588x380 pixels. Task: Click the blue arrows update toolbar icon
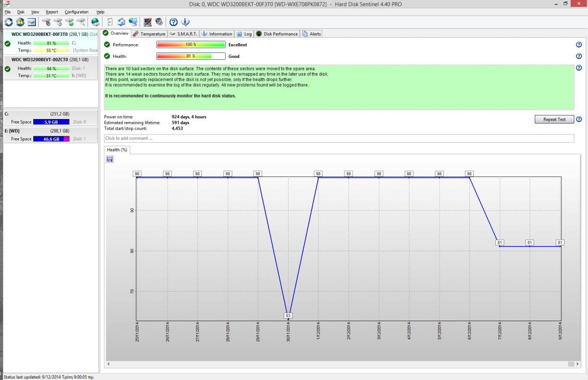pyautogui.click(x=121, y=22)
